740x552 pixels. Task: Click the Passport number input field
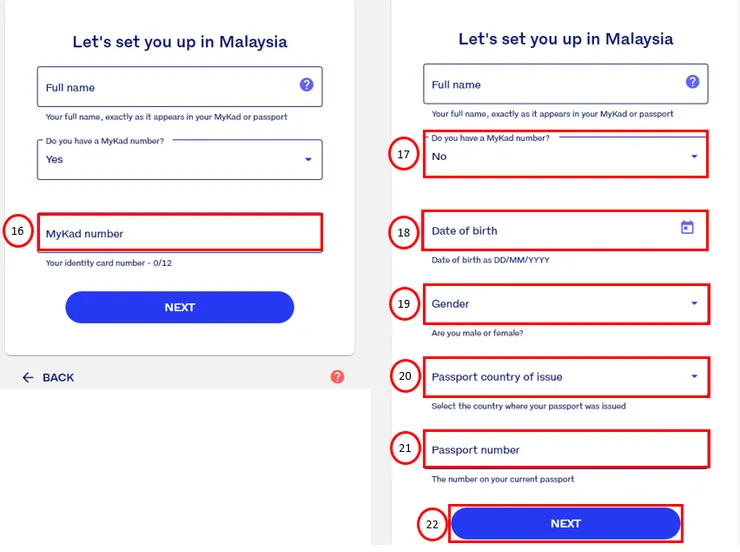[x=565, y=450]
